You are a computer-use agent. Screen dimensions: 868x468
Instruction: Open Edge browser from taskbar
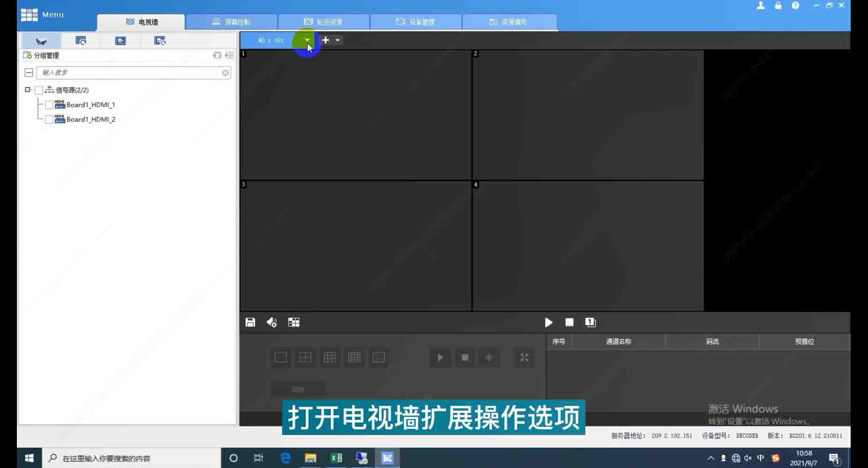(285, 458)
